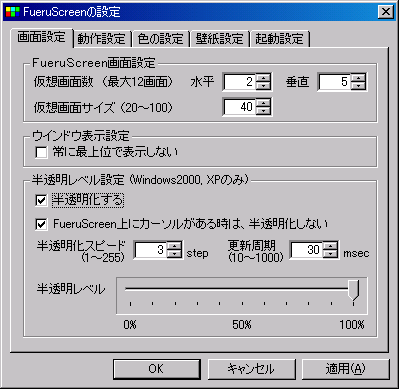399x389 pixels.
Task: Increase the 更新周期 msec value
Action: [330, 246]
